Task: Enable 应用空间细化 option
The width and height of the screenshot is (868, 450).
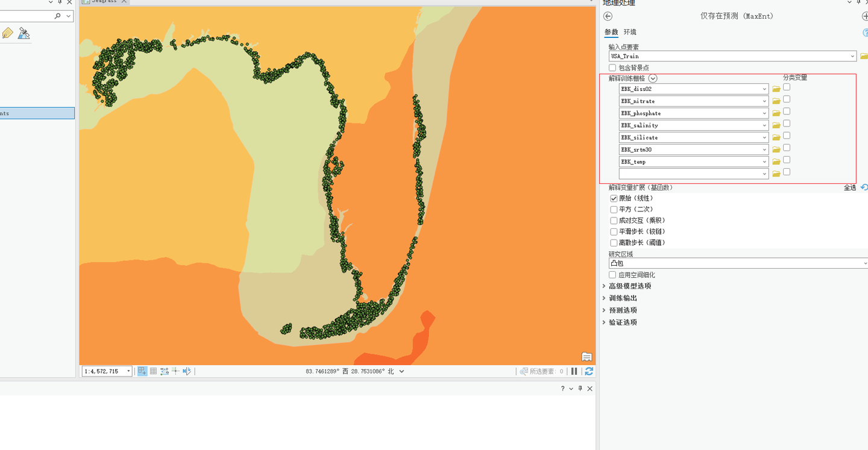Action: [612, 275]
